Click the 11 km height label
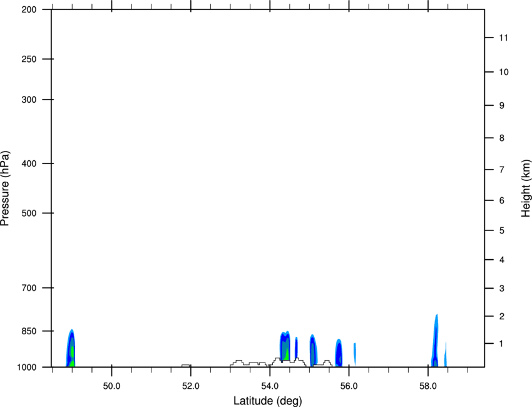 click(x=504, y=38)
